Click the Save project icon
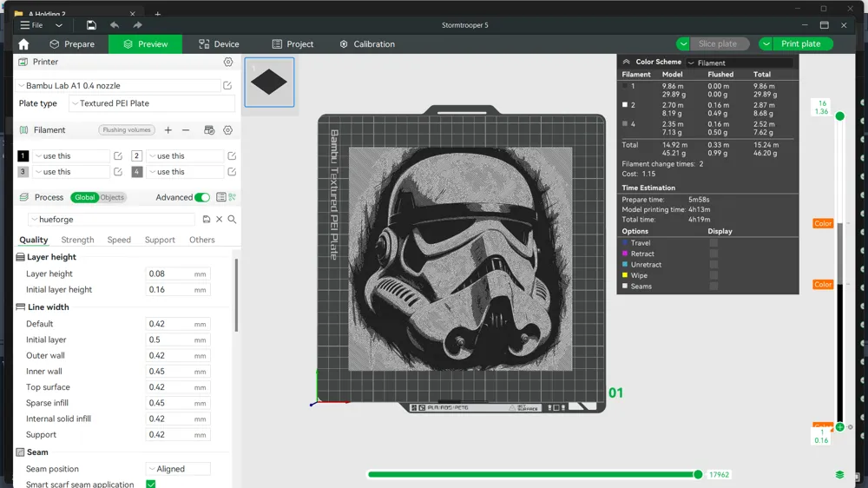The height and width of the screenshot is (488, 868). (x=91, y=25)
